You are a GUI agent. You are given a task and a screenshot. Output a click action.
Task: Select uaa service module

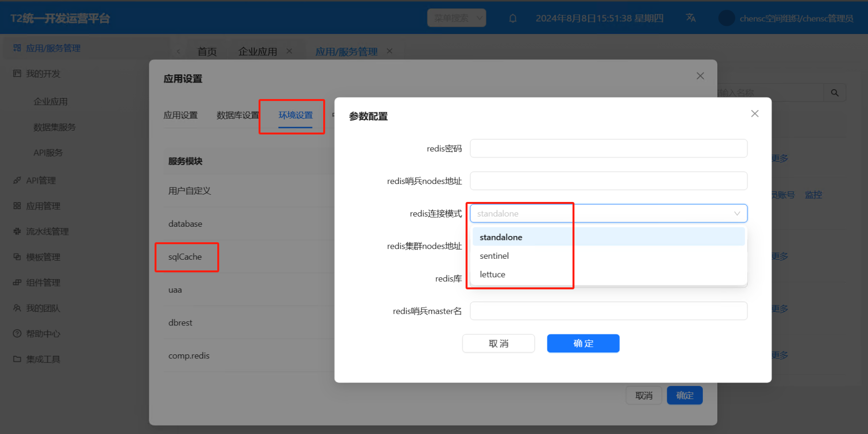(175, 290)
